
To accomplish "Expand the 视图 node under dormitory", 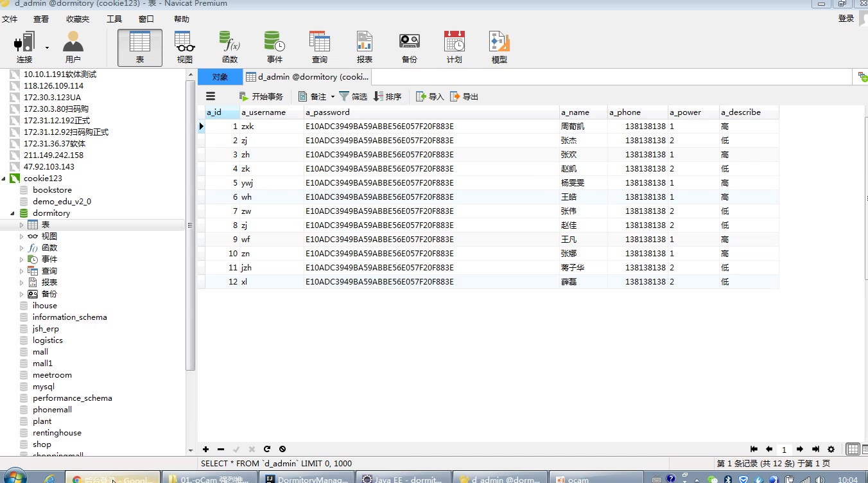I will [21, 236].
